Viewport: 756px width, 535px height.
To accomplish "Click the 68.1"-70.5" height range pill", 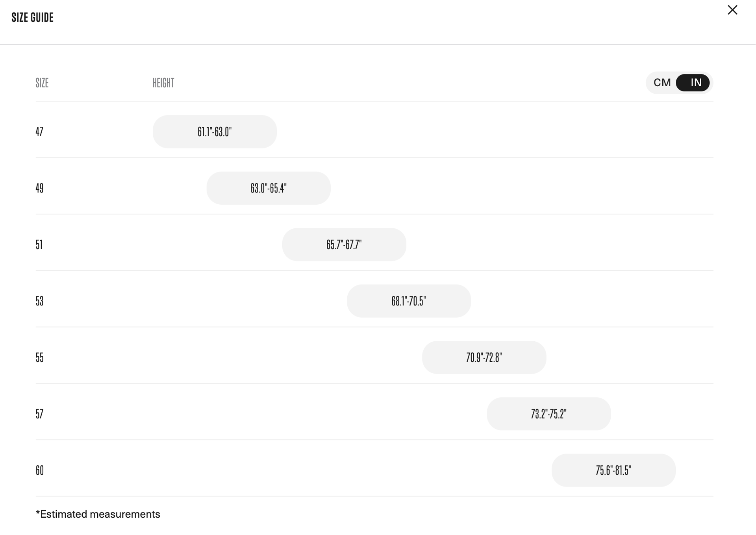I will tap(409, 301).
